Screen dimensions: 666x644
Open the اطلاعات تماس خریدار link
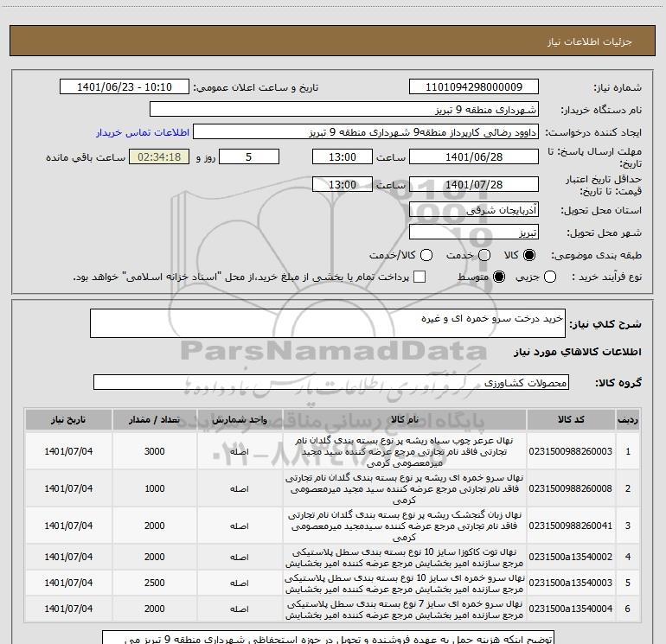(143, 132)
